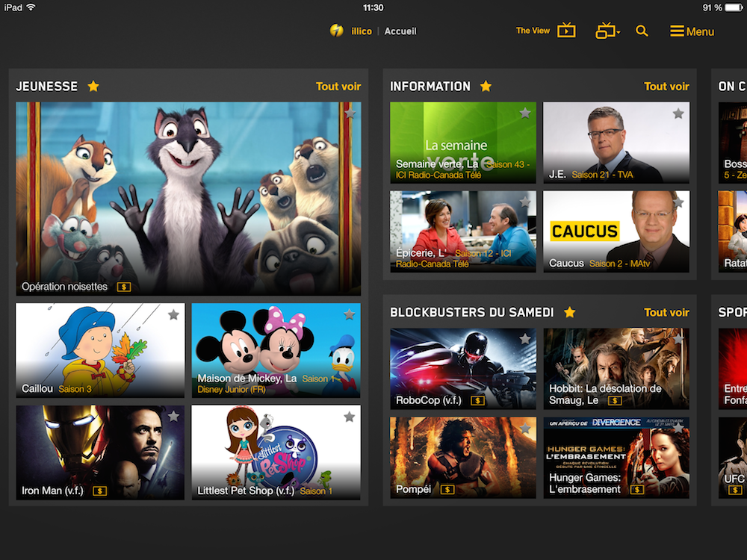The width and height of the screenshot is (747, 560).
Task: Toggle favorite star on Caillou thumbnail
Action: 173,314
